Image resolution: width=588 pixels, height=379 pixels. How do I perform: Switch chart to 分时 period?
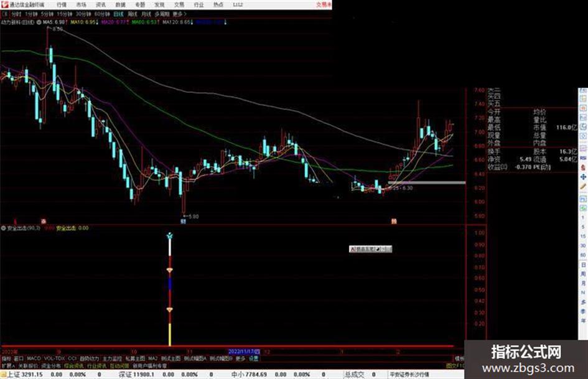(16, 14)
